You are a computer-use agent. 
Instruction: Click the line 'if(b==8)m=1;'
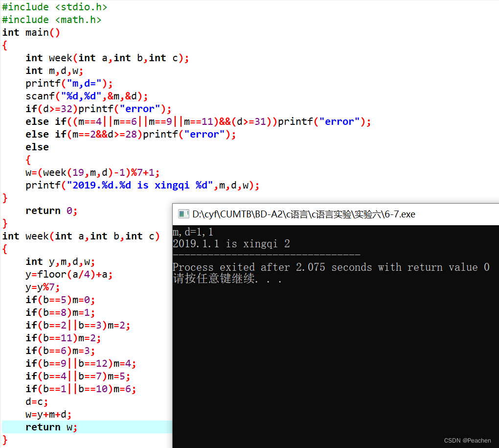pos(61,312)
